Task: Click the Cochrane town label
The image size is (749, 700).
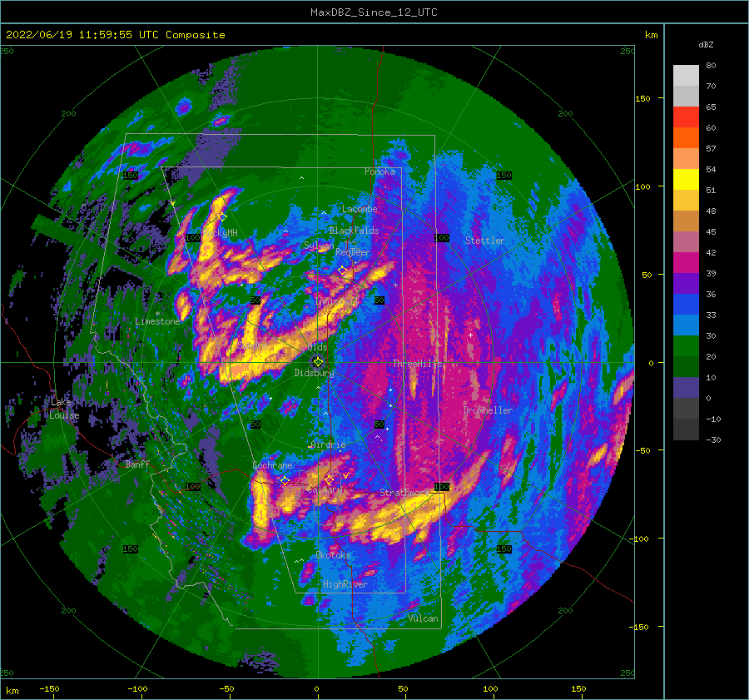Action: click(272, 465)
